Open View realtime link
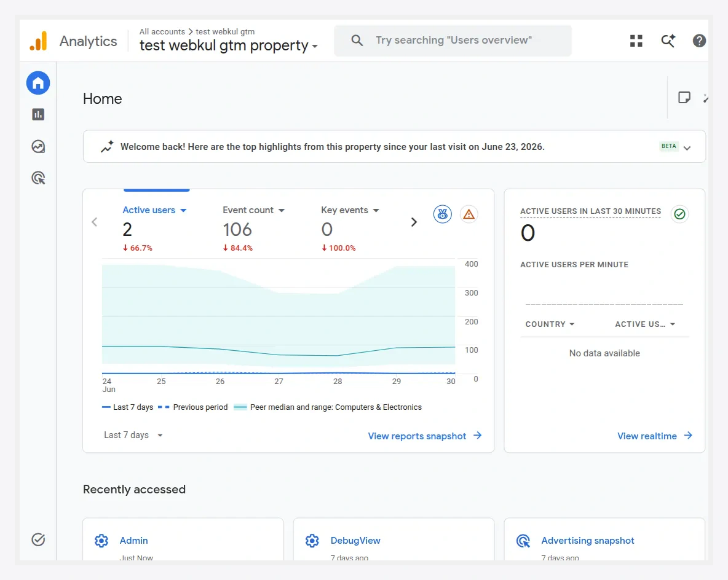The height and width of the screenshot is (580, 728). 655,436
